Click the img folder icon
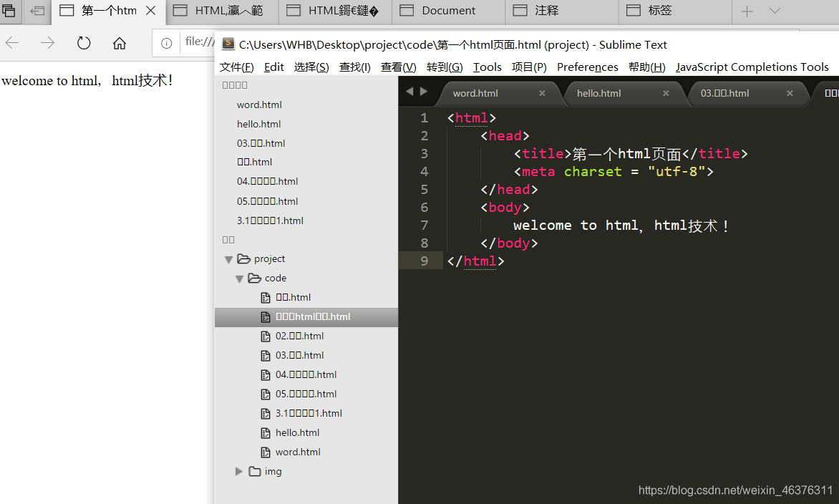The image size is (839, 504). [255, 471]
